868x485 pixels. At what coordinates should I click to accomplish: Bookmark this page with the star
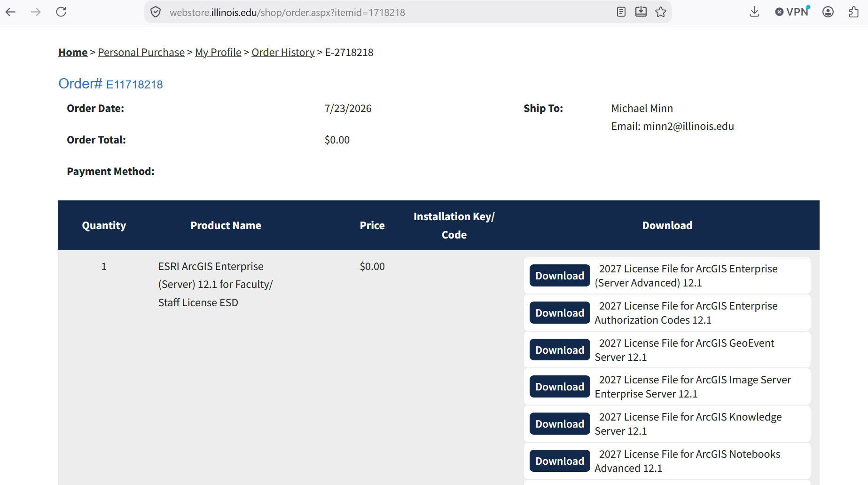(x=661, y=12)
